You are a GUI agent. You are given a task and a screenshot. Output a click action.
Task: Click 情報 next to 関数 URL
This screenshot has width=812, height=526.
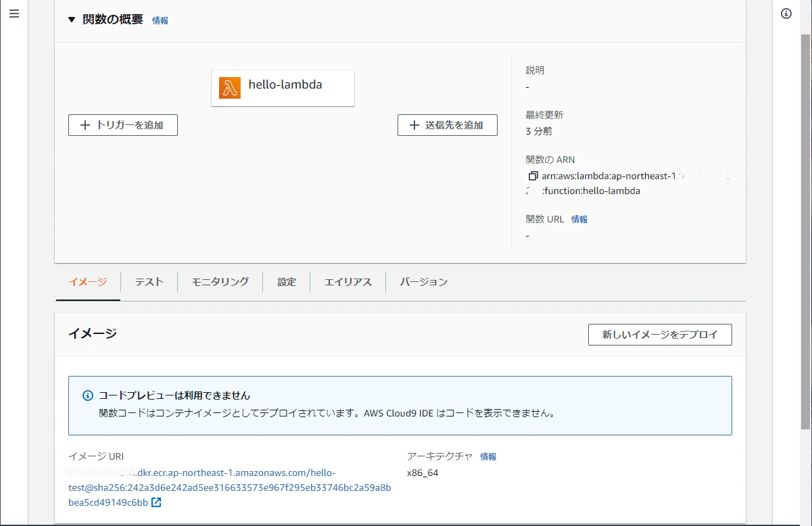click(579, 218)
